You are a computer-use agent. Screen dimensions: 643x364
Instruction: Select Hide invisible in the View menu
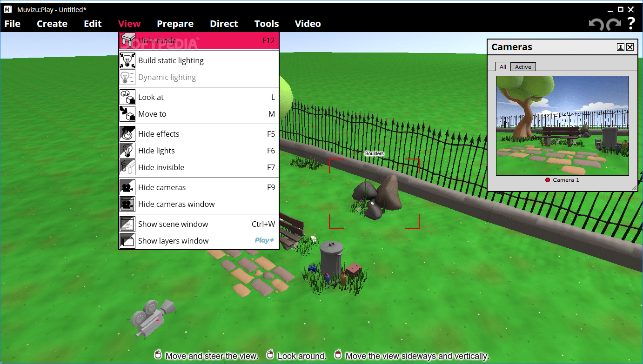click(x=199, y=167)
